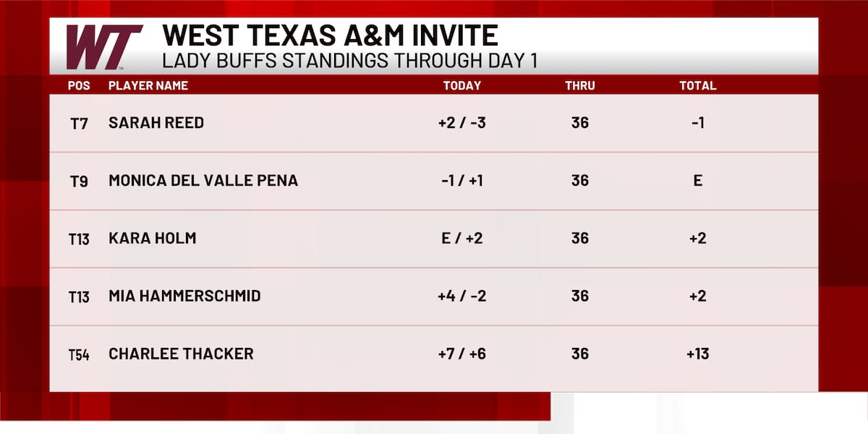Open Kara Holm's player name
868x434 pixels.
coord(152,239)
